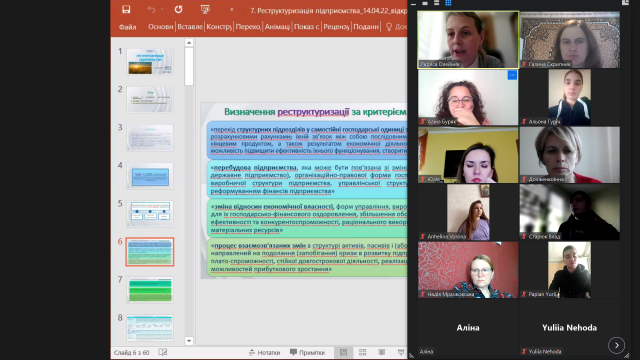The image size is (640, 360).
Task: Click muted mic icon on Галина Скрипник label
Action: click(x=524, y=64)
